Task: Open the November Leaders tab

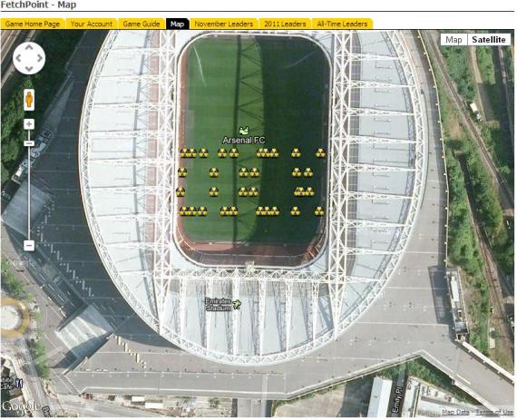Action: [224, 24]
